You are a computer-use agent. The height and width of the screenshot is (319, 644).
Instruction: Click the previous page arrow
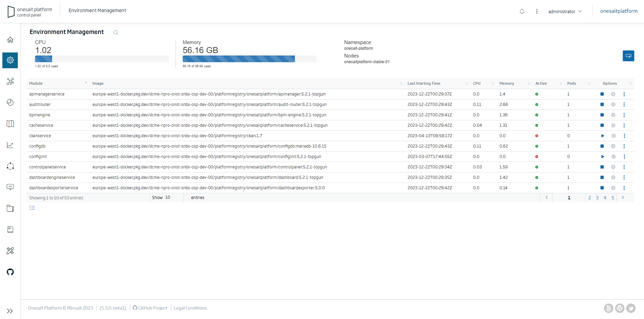pyautogui.click(x=546, y=198)
